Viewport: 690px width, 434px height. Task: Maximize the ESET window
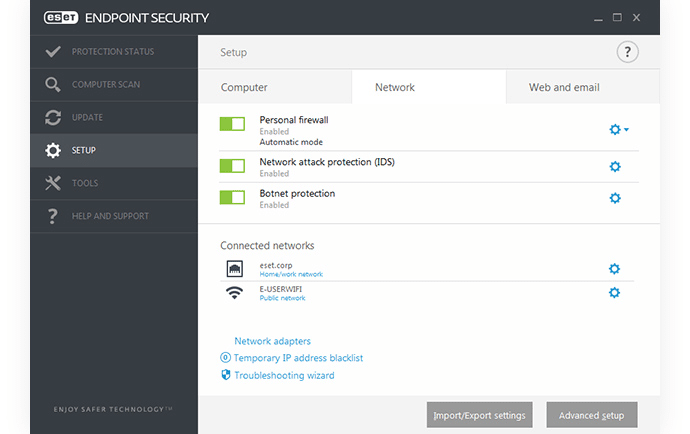(x=617, y=18)
